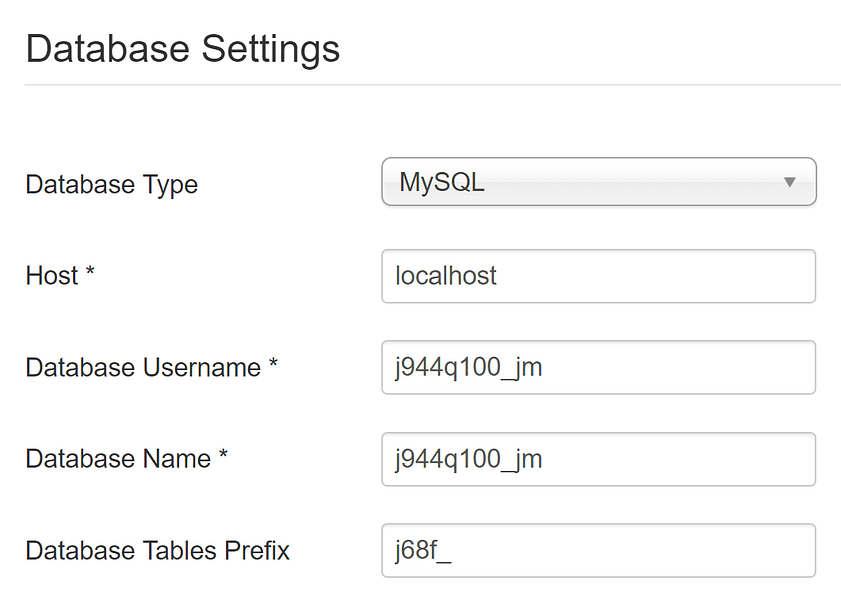Click the Database Name input field
841x600 pixels.
[x=598, y=459]
